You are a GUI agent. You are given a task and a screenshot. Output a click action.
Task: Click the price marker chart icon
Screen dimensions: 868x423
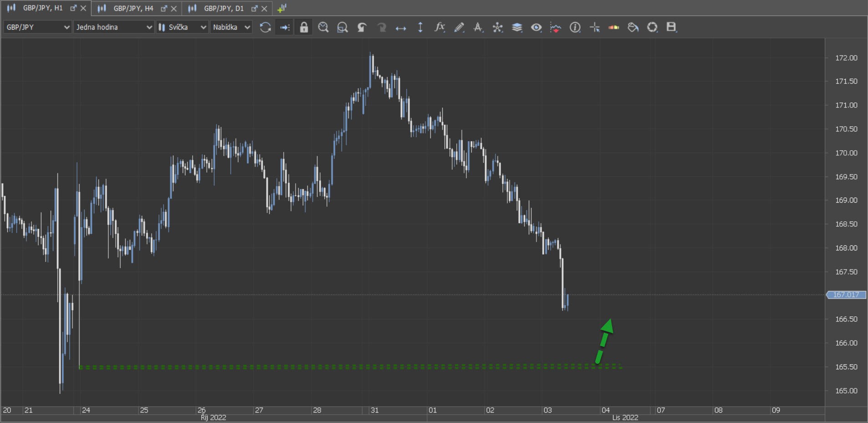coord(556,27)
